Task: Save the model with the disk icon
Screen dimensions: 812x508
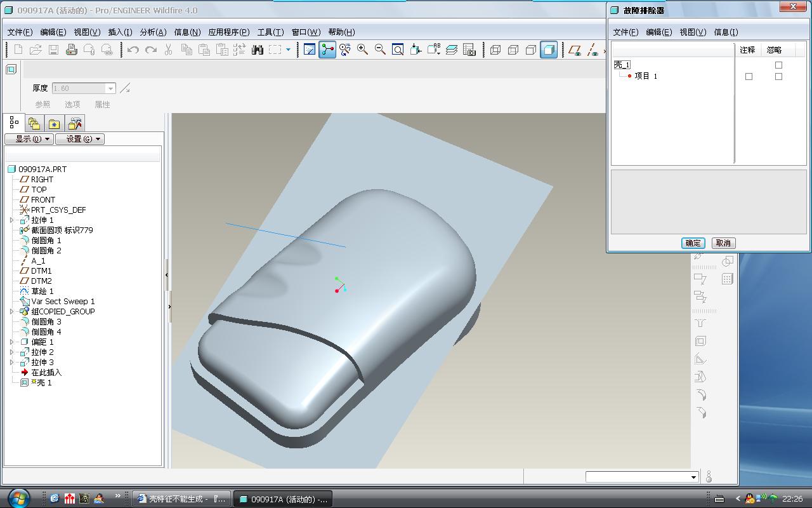Action: click(53, 50)
